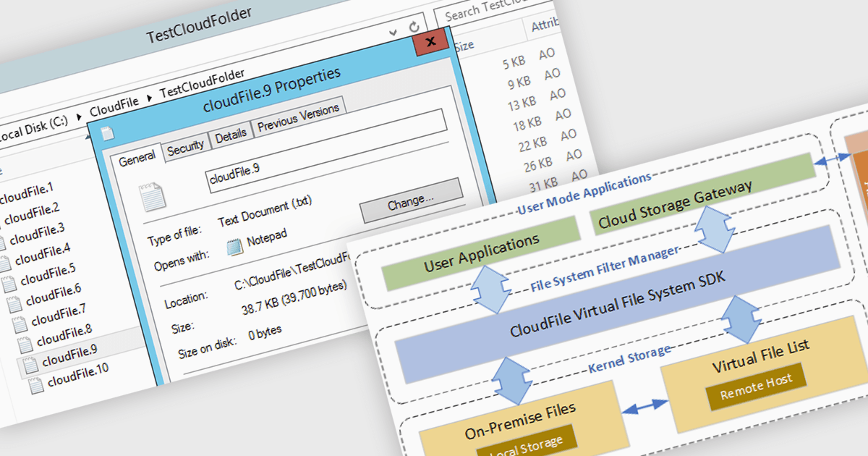Viewport: 868px width, 456px height.
Task: Click the Change... button
Action: pyautogui.click(x=410, y=200)
